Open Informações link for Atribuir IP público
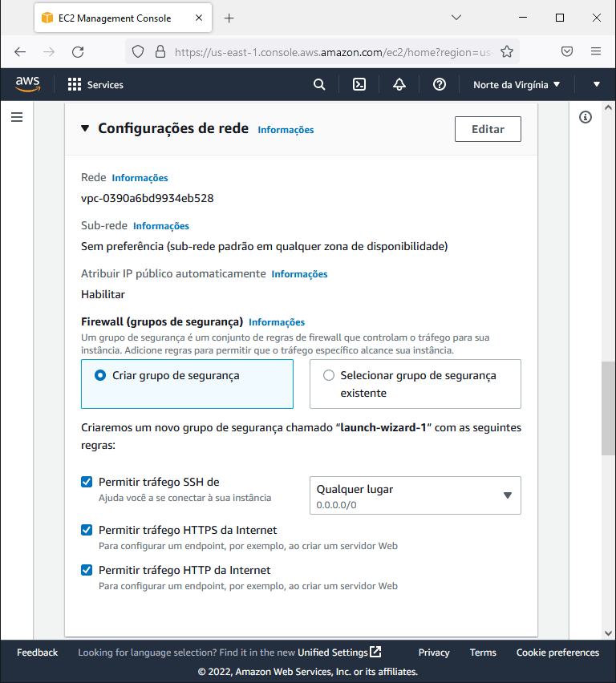The height and width of the screenshot is (683, 616). (x=299, y=274)
